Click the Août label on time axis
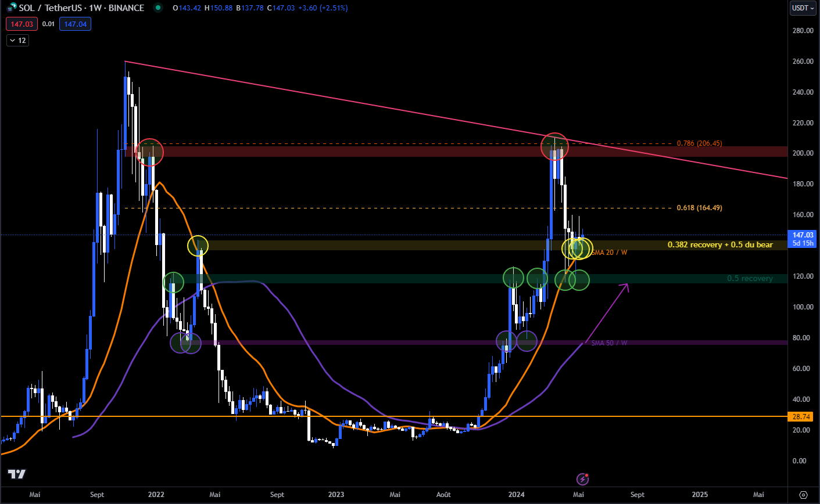820x504 pixels. [443, 495]
